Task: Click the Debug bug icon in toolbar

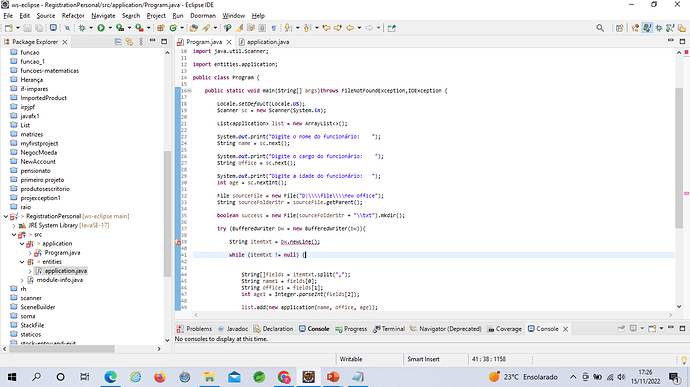Action: pyautogui.click(x=82, y=28)
